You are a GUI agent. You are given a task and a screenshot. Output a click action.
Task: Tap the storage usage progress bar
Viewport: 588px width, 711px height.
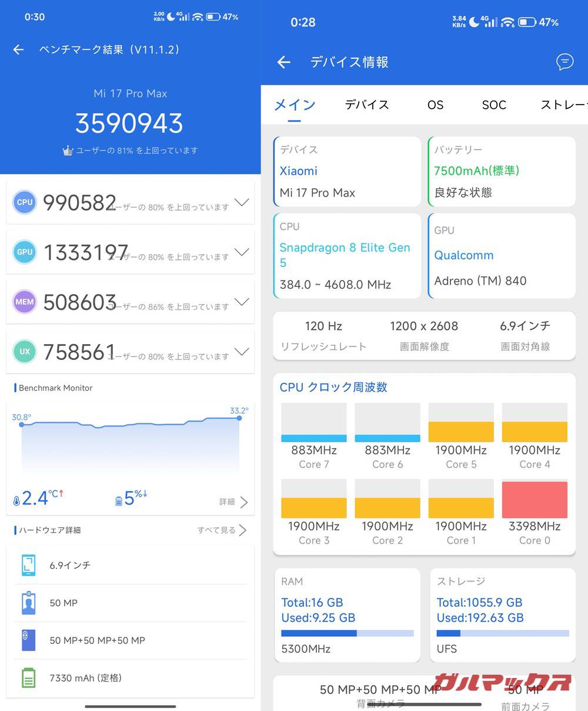[503, 633]
